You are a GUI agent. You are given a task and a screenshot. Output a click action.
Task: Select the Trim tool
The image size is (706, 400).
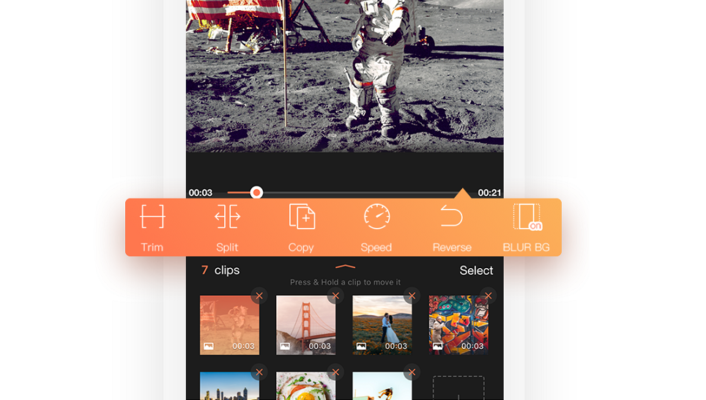(152, 227)
